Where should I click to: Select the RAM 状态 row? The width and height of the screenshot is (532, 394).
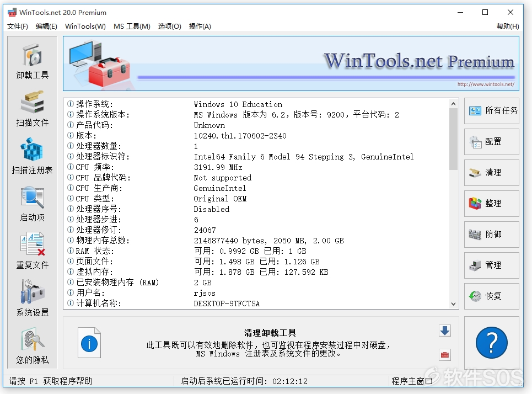[x=256, y=251]
